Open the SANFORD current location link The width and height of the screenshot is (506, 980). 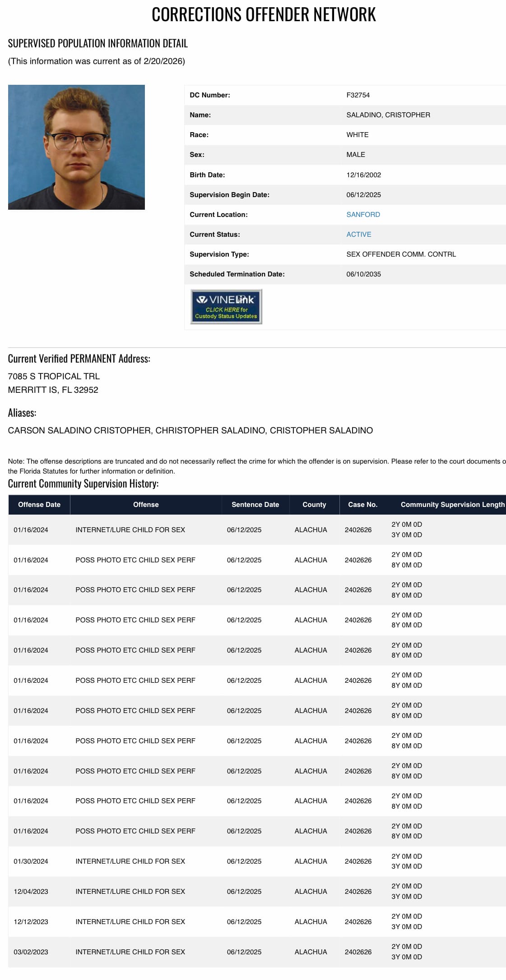pyautogui.click(x=363, y=215)
